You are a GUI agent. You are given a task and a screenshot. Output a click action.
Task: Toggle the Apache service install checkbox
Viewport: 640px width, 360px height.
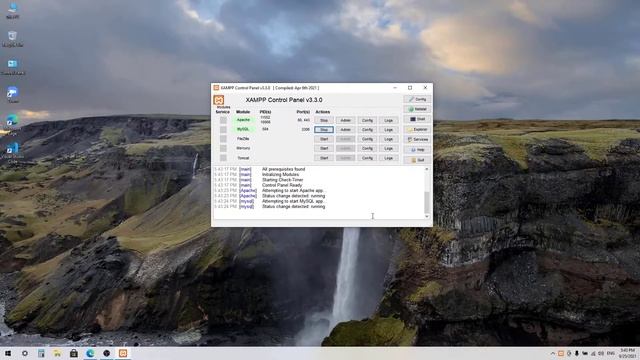tap(223, 120)
